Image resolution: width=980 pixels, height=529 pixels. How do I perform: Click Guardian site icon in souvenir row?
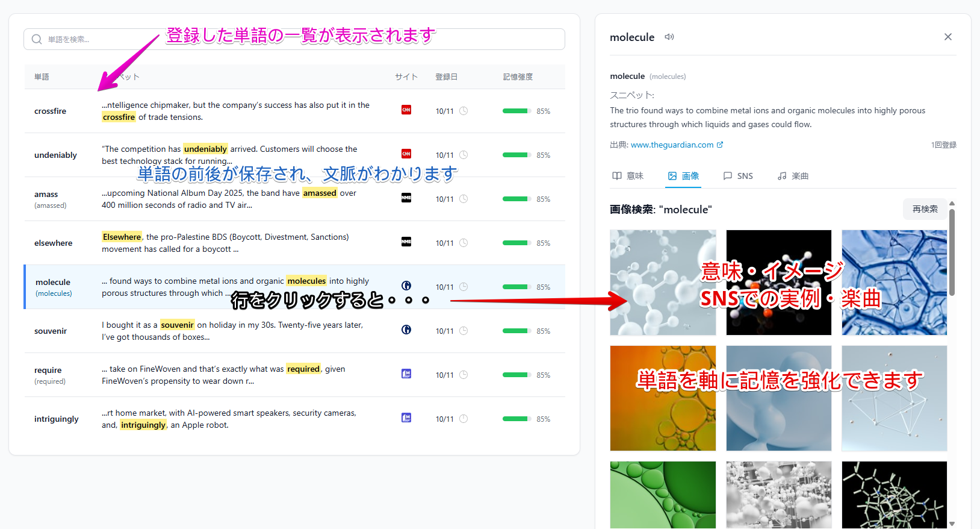tap(406, 330)
